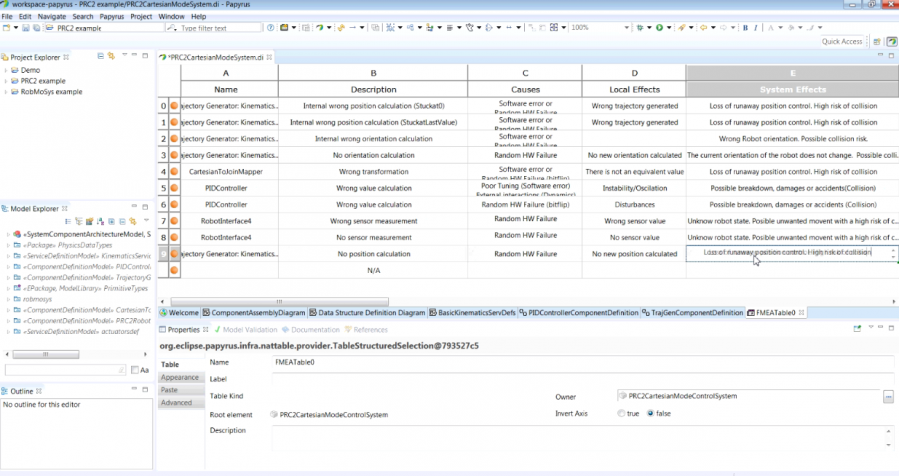Click the Quick Access button

842,42
